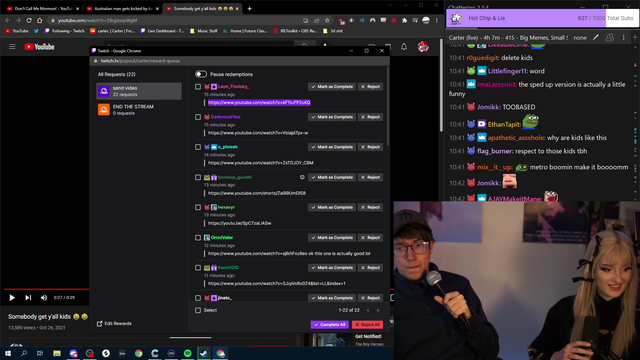640x360 pixels.
Task: Switch to Don't Call Me Mormon tab
Action: pyautogui.click(x=43, y=9)
